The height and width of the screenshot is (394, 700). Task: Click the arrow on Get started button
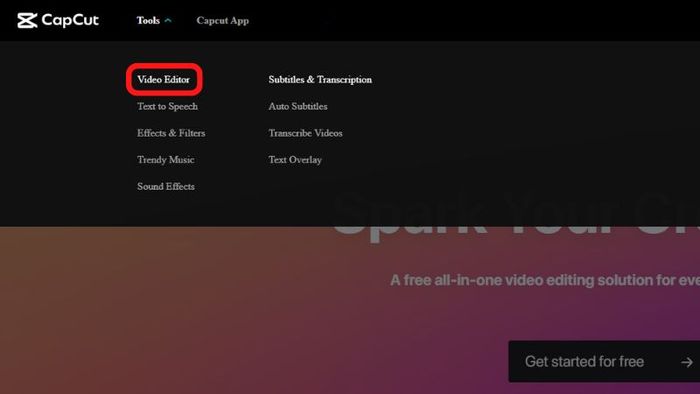click(687, 362)
